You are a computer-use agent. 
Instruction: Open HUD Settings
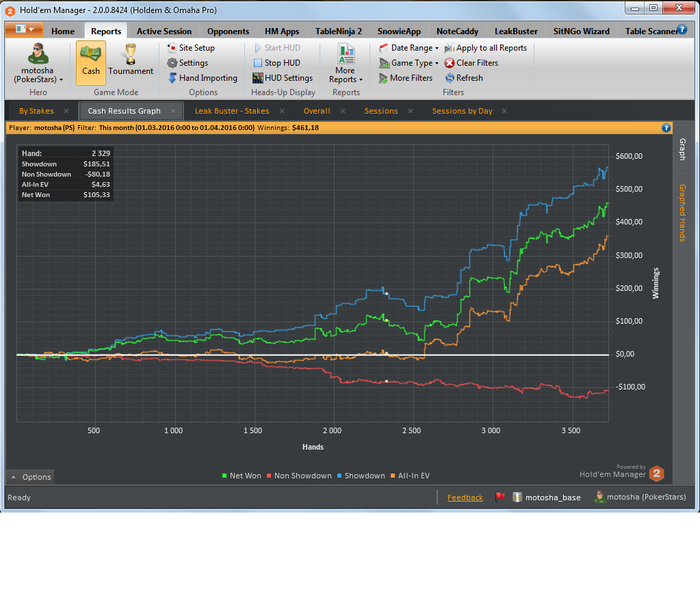[x=283, y=78]
